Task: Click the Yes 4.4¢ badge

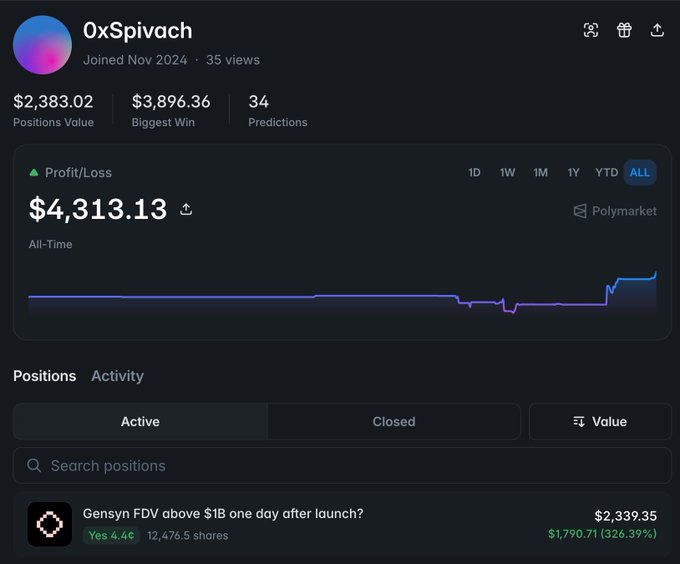Action: [x=111, y=535]
